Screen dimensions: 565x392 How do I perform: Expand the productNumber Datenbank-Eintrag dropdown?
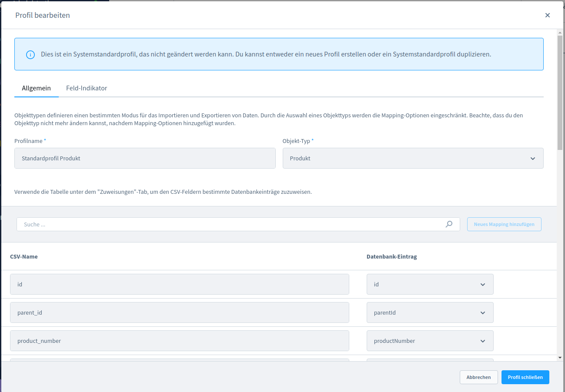click(x=430, y=341)
